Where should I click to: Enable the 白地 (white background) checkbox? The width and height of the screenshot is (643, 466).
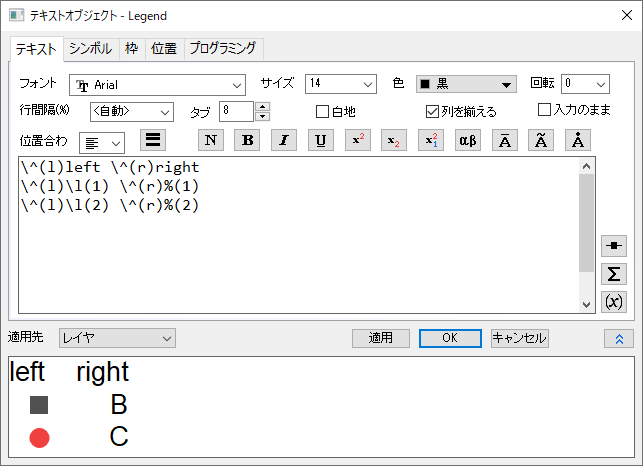click(x=322, y=112)
